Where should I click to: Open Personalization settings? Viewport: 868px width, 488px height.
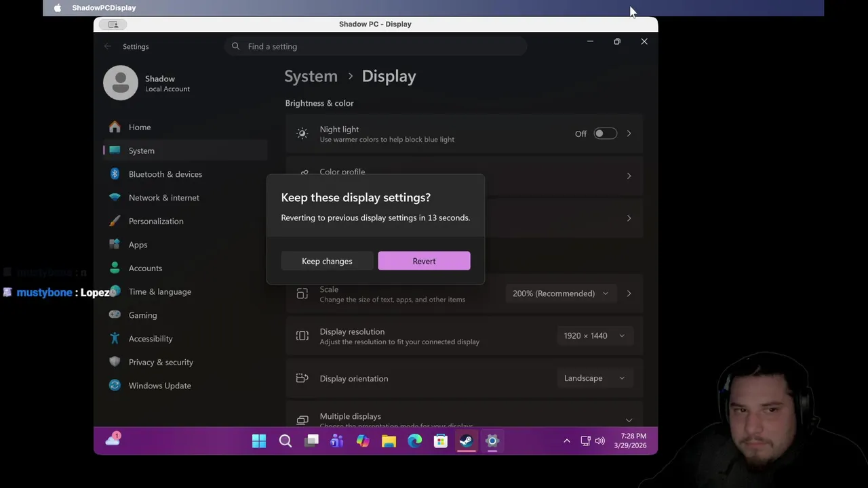pos(185,221)
